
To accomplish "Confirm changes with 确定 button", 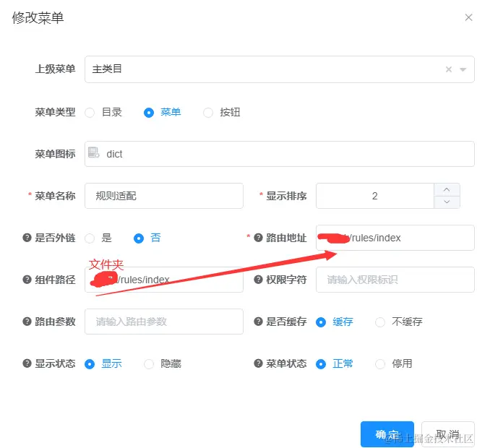I will point(387,434).
